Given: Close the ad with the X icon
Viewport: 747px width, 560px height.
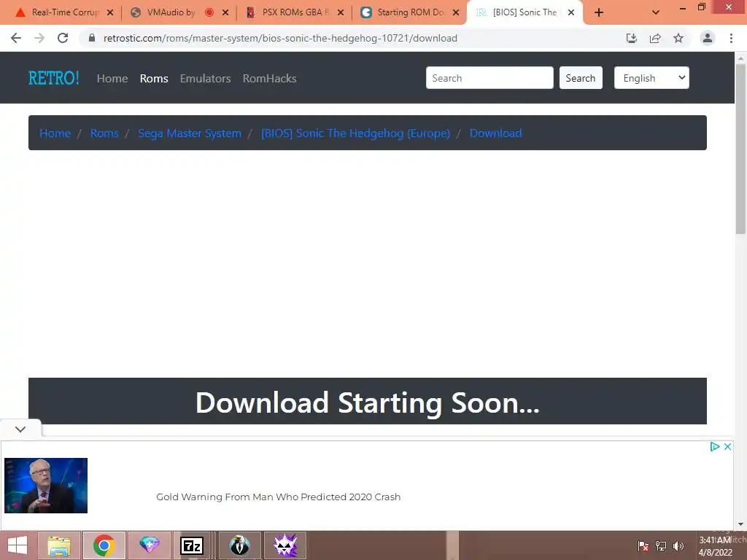Looking at the screenshot, I should coord(727,447).
